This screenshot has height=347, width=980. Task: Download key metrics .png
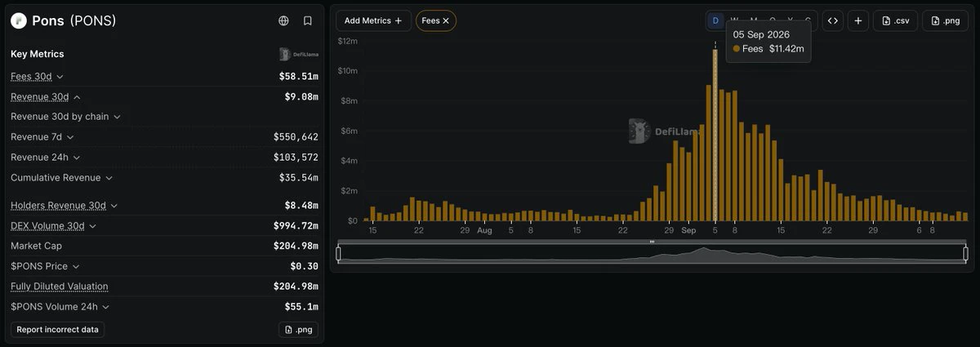(x=298, y=330)
